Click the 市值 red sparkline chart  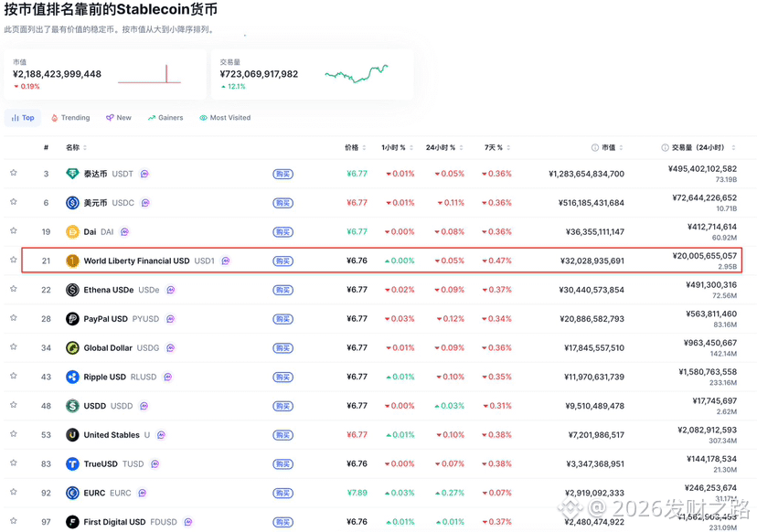[149, 74]
